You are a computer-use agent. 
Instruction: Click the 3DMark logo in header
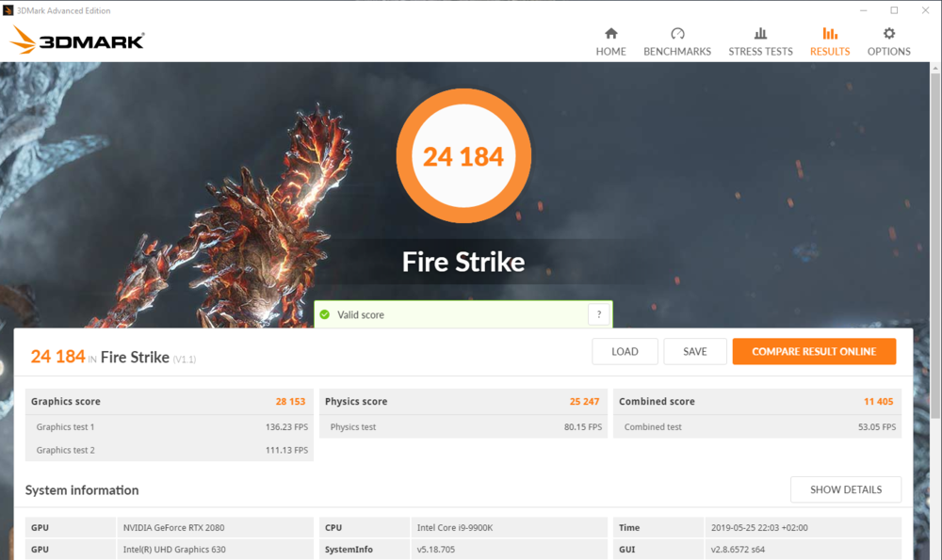[77, 40]
